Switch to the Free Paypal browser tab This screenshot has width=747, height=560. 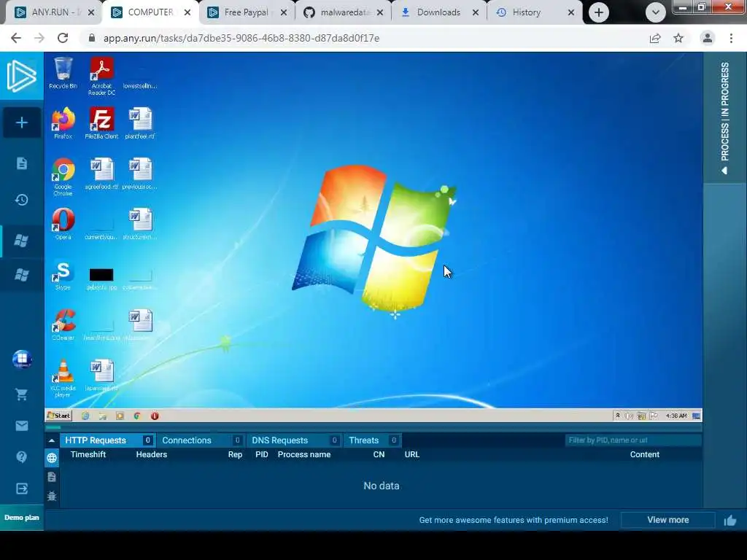247,12
